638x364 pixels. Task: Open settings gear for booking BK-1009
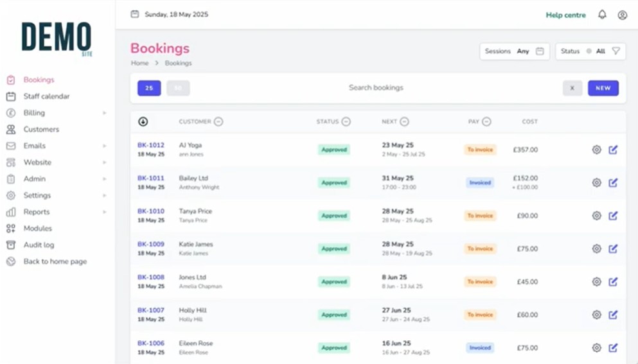pyautogui.click(x=596, y=248)
